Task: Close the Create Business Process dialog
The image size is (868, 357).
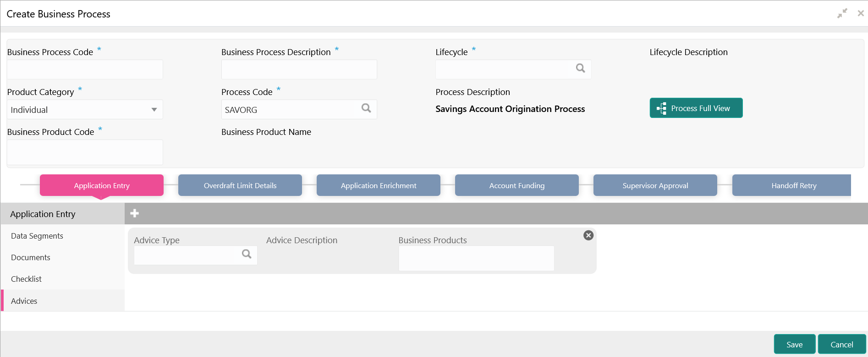Action: [x=861, y=14]
